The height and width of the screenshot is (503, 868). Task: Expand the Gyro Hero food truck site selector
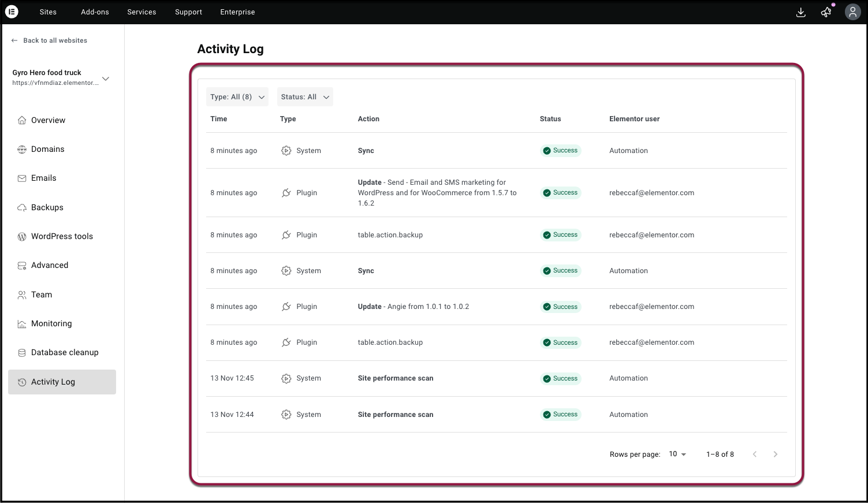click(106, 79)
